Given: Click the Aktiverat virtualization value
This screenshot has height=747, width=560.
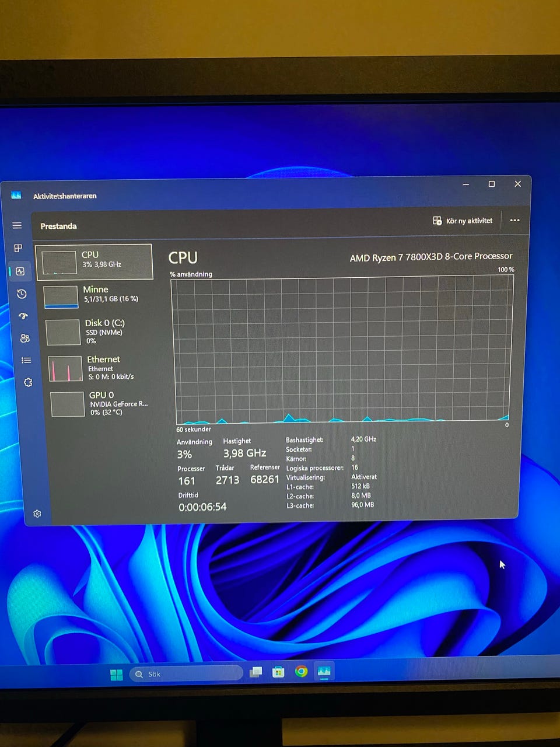Looking at the screenshot, I should (364, 477).
